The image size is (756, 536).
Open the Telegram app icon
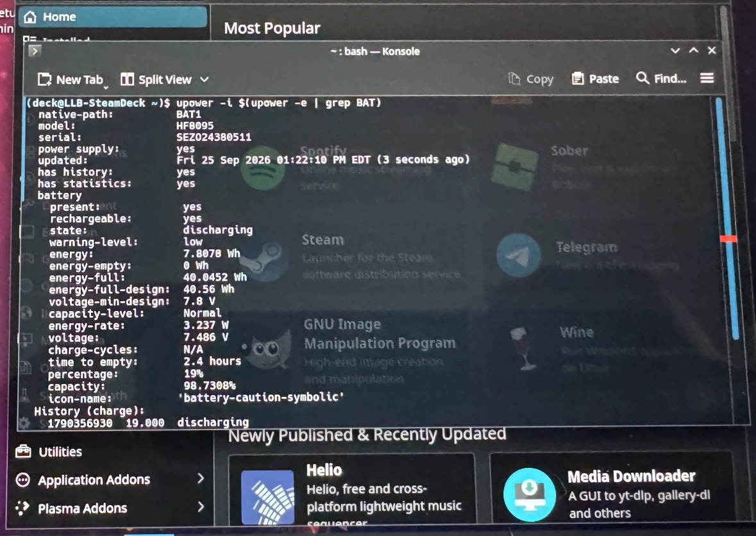(519, 255)
